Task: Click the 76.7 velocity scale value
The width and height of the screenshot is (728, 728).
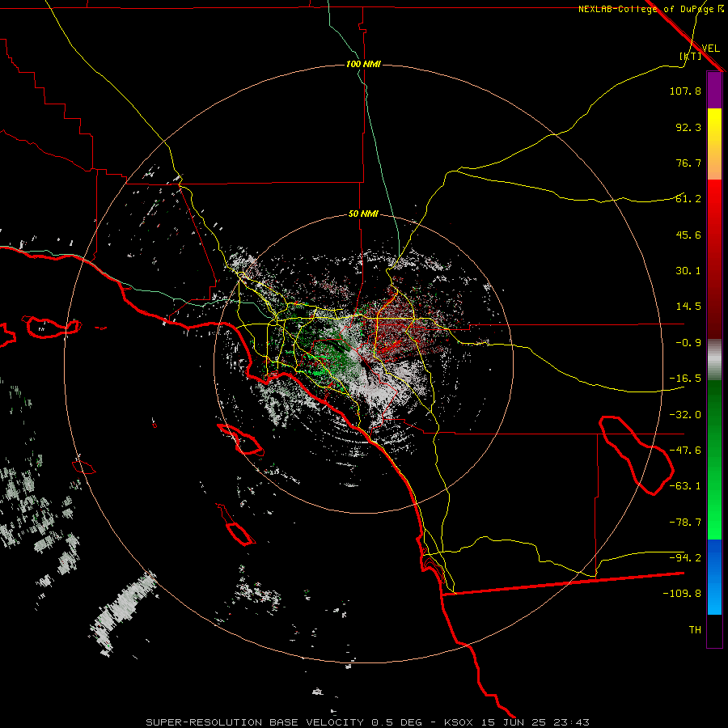Action: pos(688,163)
